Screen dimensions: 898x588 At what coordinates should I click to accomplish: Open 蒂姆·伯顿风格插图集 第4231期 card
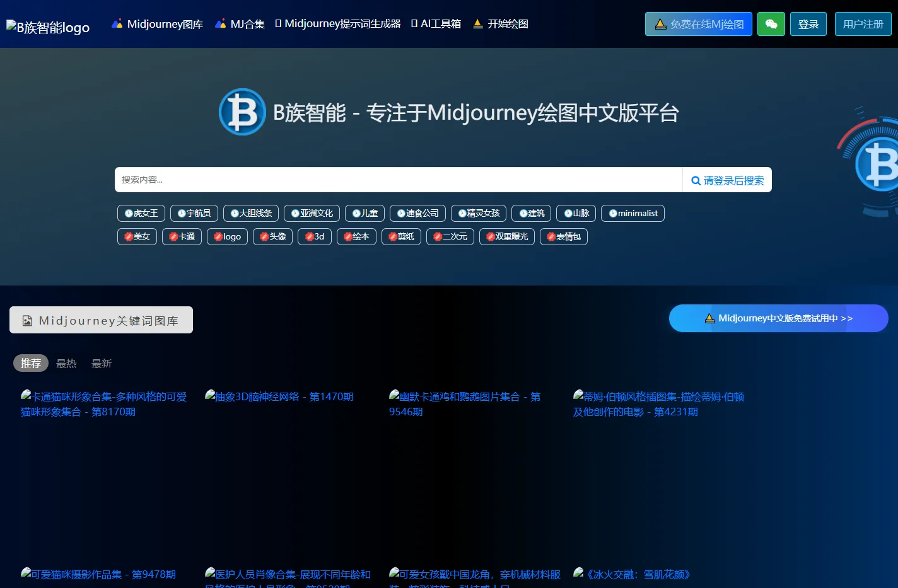point(659,404)
